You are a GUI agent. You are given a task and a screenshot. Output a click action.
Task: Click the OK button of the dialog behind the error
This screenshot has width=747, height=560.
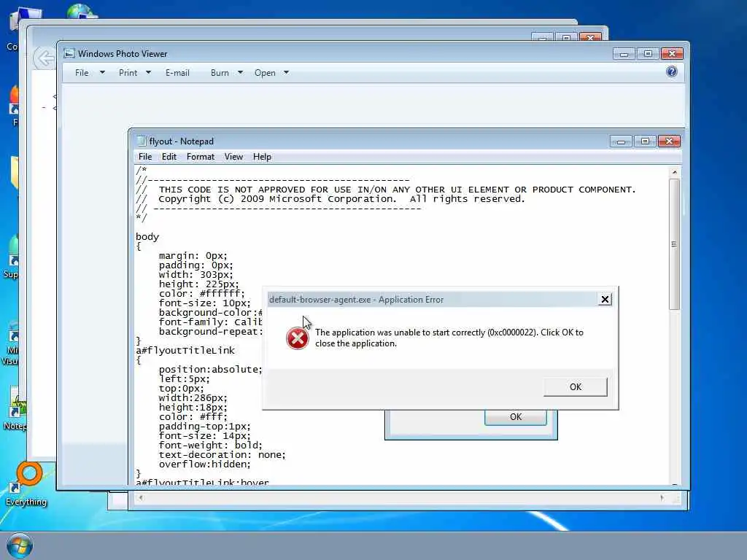pyautogui.click(x=516, y=417)
